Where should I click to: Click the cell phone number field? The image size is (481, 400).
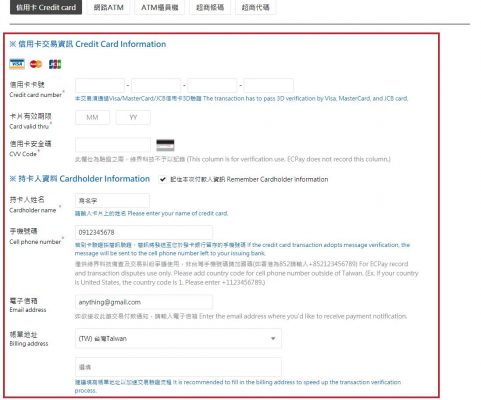(x=144, y=232)
